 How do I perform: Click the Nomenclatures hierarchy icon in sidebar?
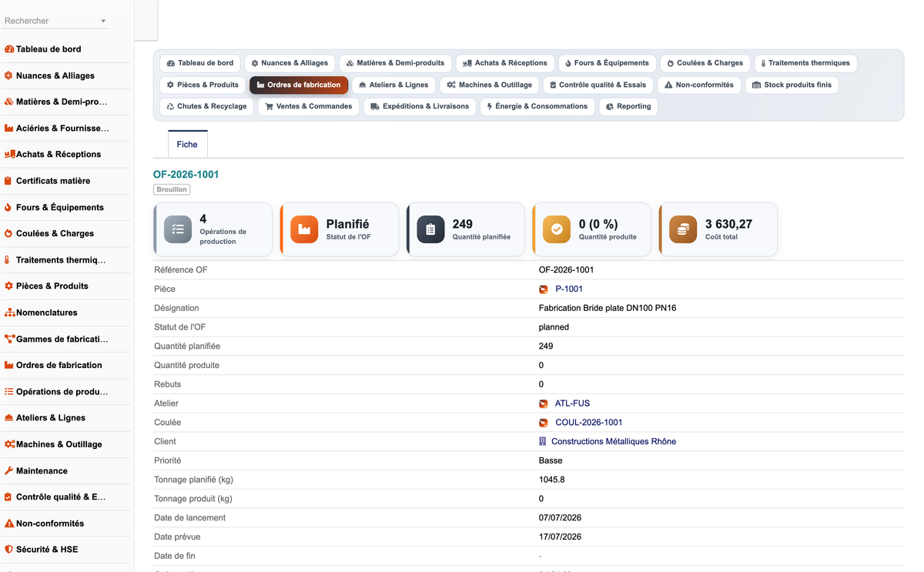[x=9, y=313]
